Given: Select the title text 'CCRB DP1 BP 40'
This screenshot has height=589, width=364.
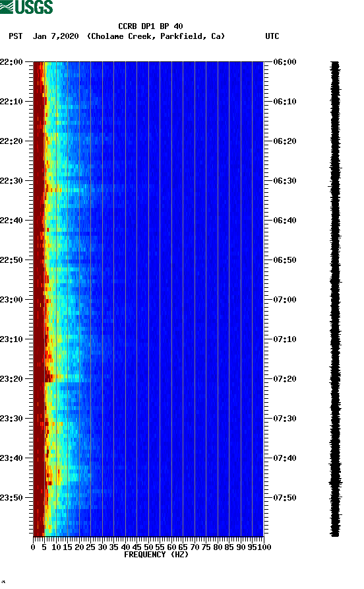Looking at the screenshot, I should [x=150, y=26].
